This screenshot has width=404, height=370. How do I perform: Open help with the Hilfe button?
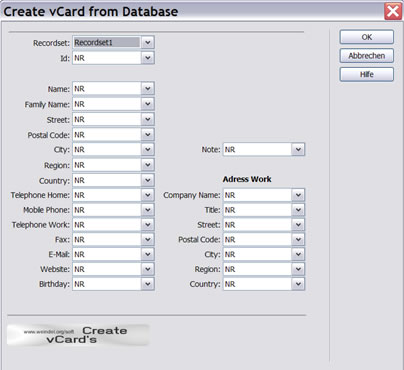click(x=367, y=74)
